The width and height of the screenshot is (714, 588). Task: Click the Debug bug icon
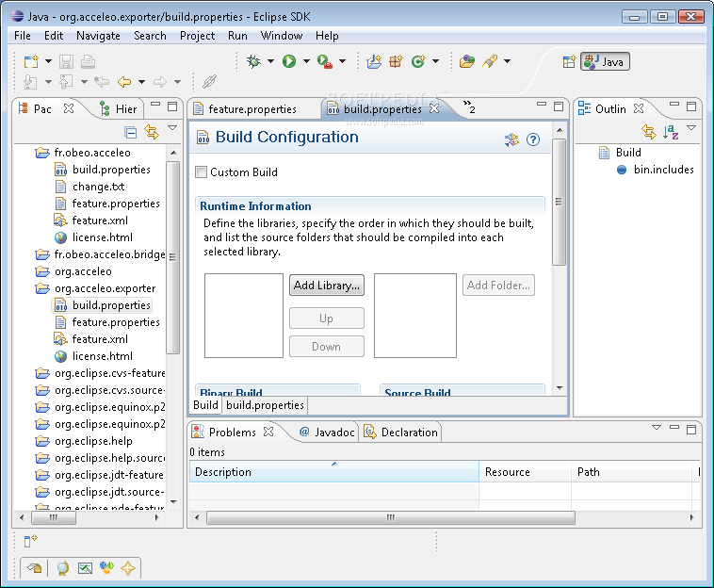coord(253,61)
